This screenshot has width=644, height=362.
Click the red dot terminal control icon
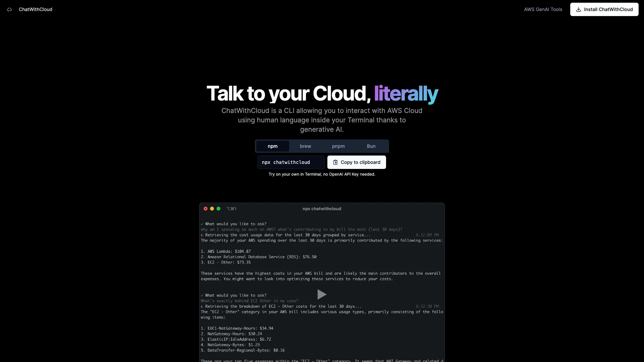[205, 208]
